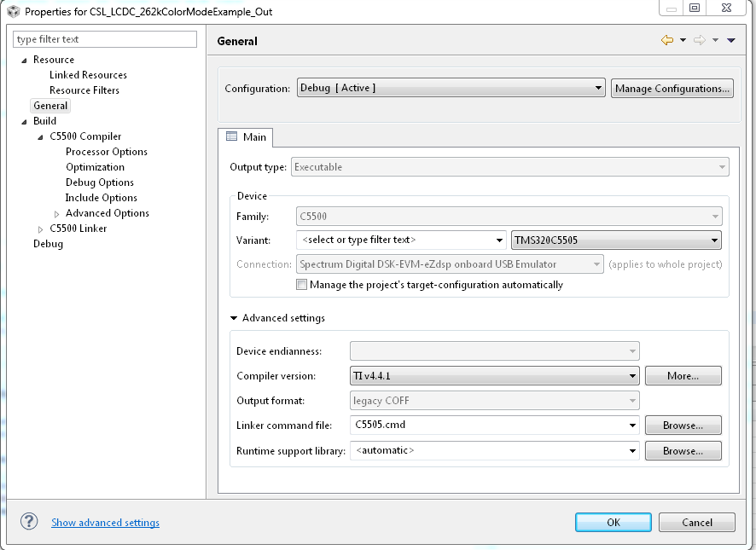Click the Manage Configurations button
756x550 pixels.
(672, 88)
